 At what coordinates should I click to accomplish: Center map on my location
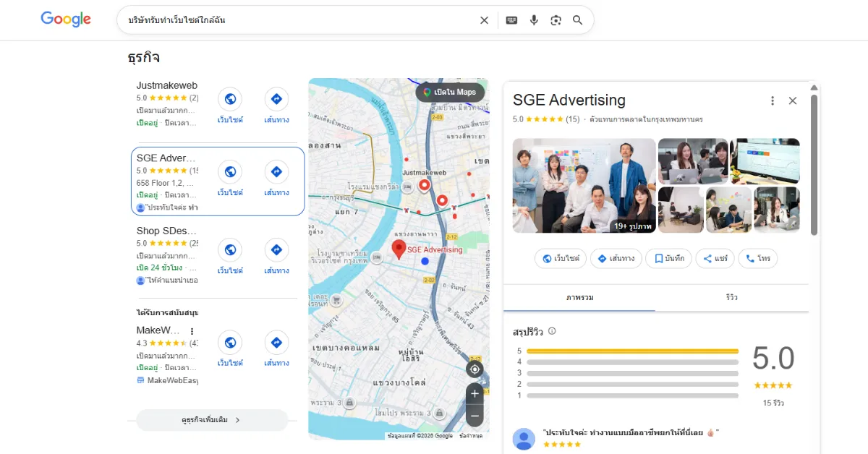tap(475, 369)
